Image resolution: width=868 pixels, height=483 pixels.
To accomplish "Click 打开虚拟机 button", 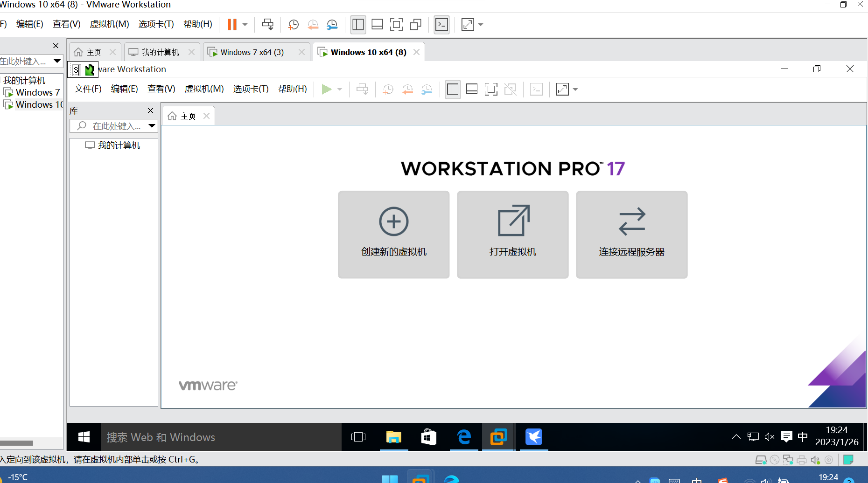I will coord(513,235).
